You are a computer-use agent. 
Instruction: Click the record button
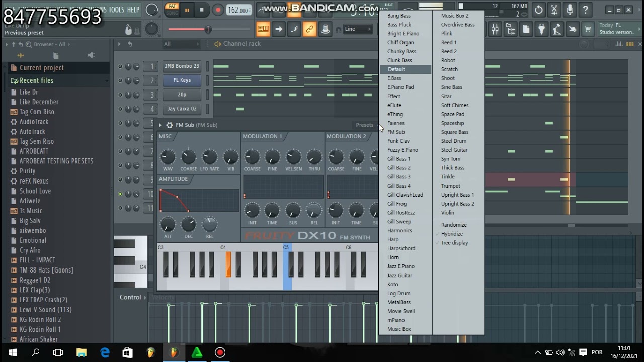(218, 10)
